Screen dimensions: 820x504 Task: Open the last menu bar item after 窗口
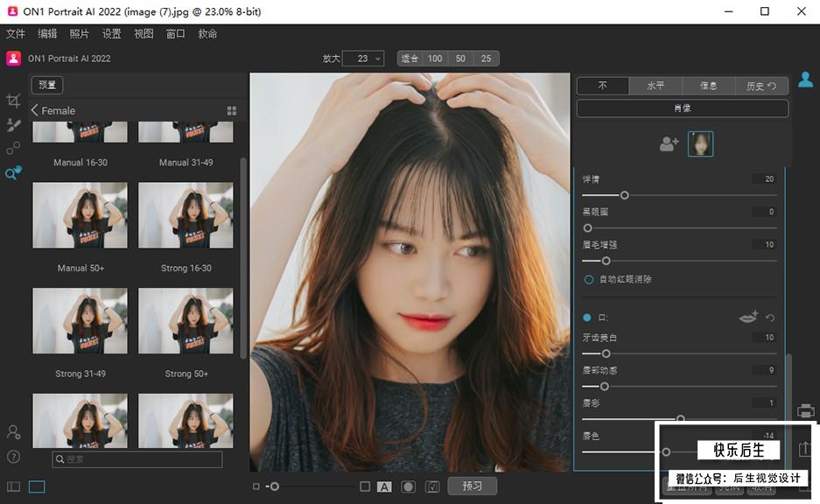coord(207,34)
